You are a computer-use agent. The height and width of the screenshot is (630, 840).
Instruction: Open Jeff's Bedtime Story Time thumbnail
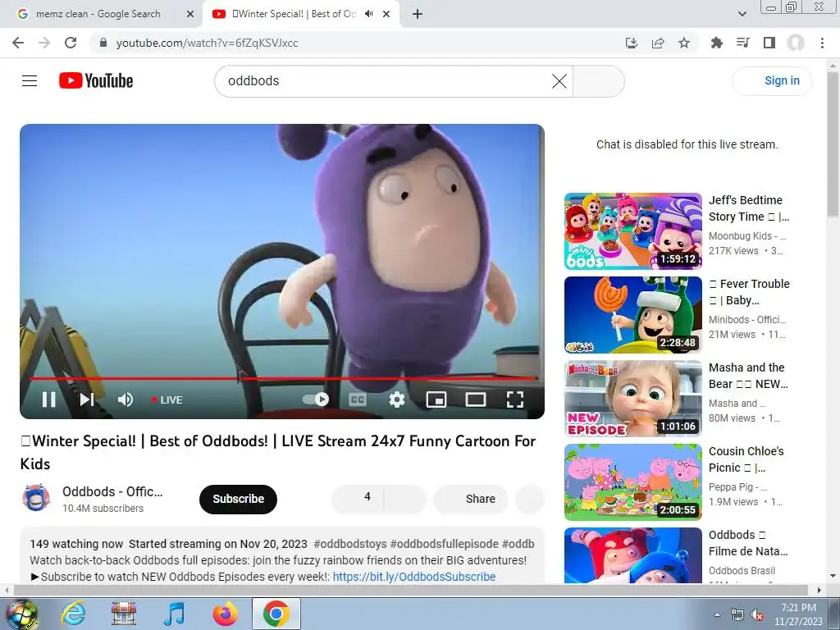tap(632, 231)
